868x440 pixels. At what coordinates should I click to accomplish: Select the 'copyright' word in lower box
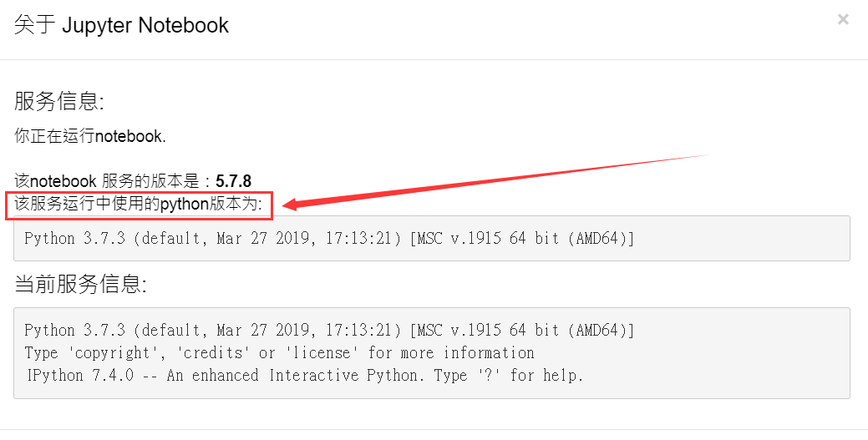coord(117,353)
